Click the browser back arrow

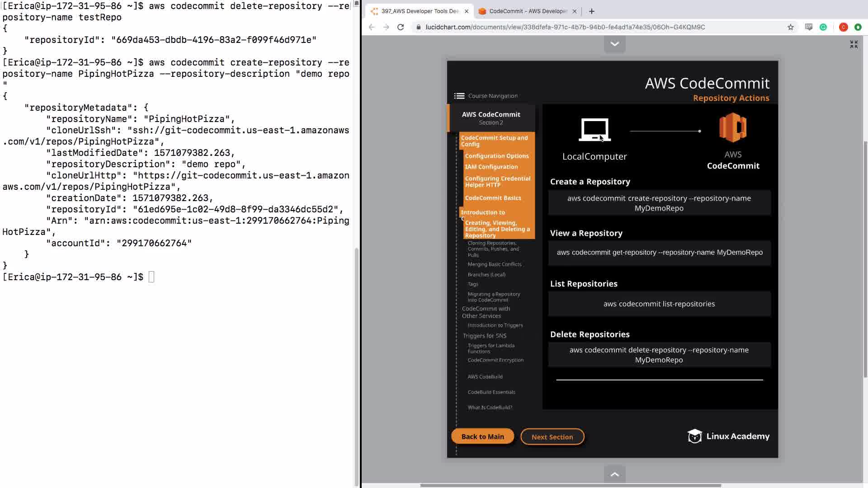[372, 27]
